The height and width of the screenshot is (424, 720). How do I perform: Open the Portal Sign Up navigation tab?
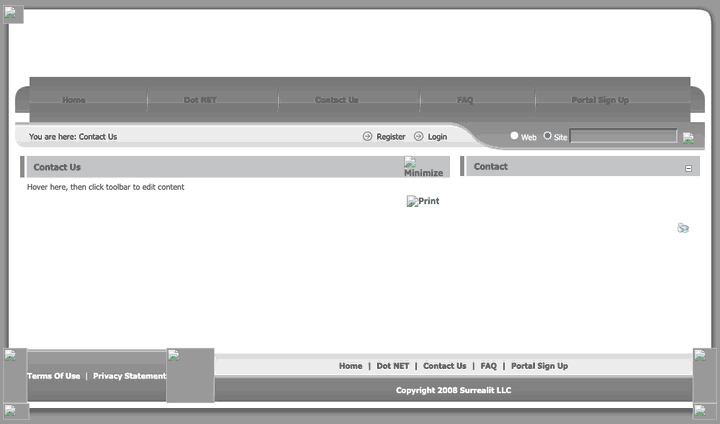coord(600,100)
